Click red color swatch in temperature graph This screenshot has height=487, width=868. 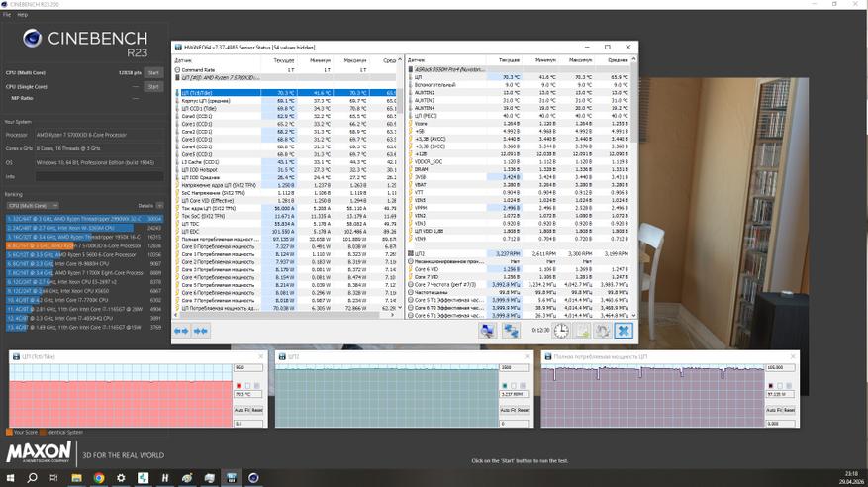pyautogui.click(x=239, y=386)
